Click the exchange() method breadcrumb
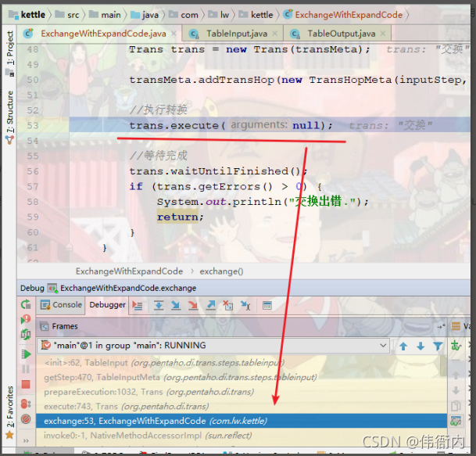The image size is (476, 456). point(221,271)
